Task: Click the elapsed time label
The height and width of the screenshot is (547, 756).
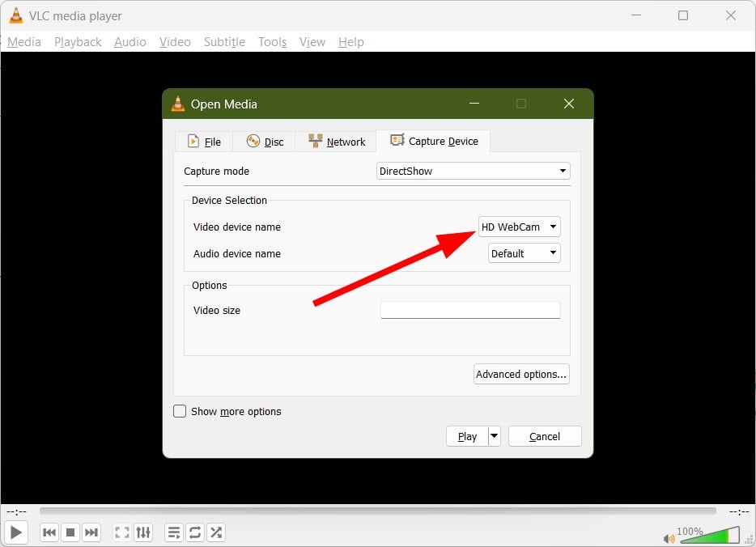Action: click(16, 511)
